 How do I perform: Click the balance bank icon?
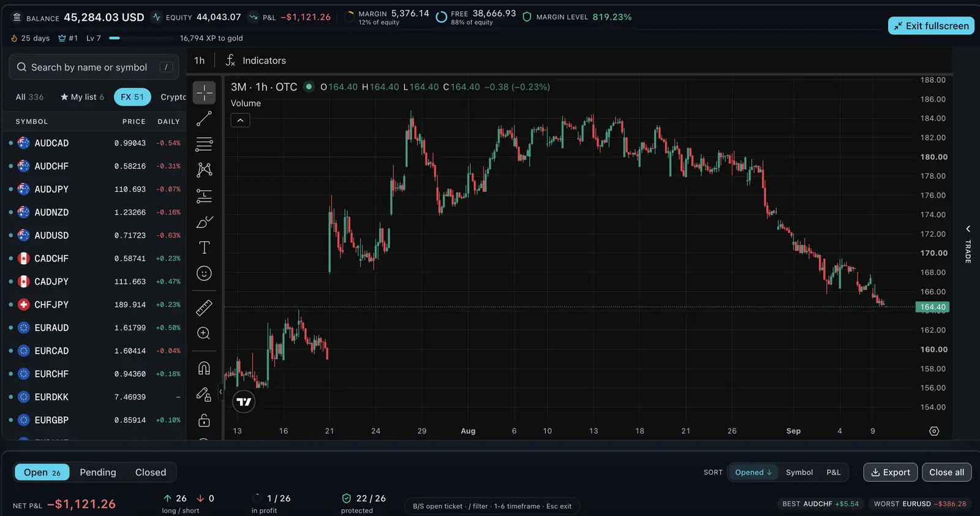(17, 17)
